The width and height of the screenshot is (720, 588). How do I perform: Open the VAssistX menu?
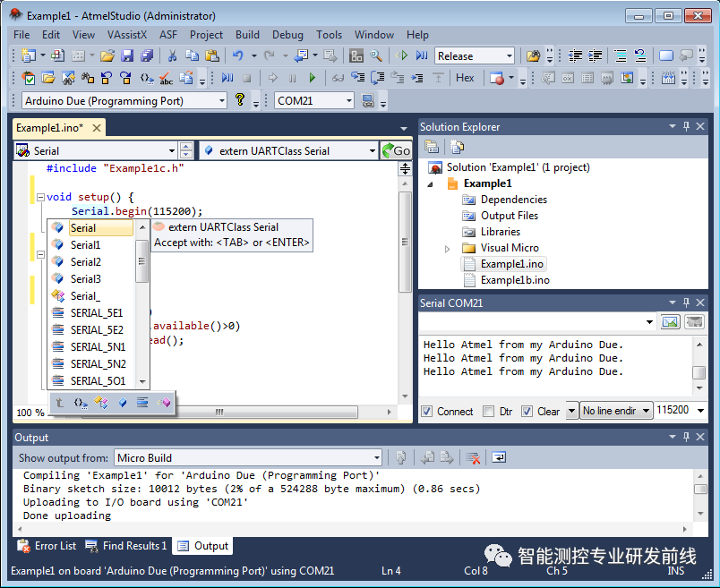127,35
